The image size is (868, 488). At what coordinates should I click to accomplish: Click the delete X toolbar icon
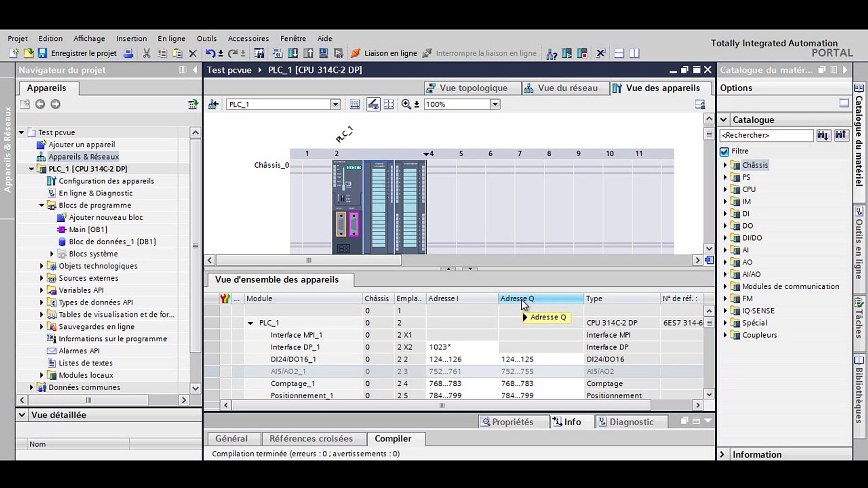pos(193,53)
